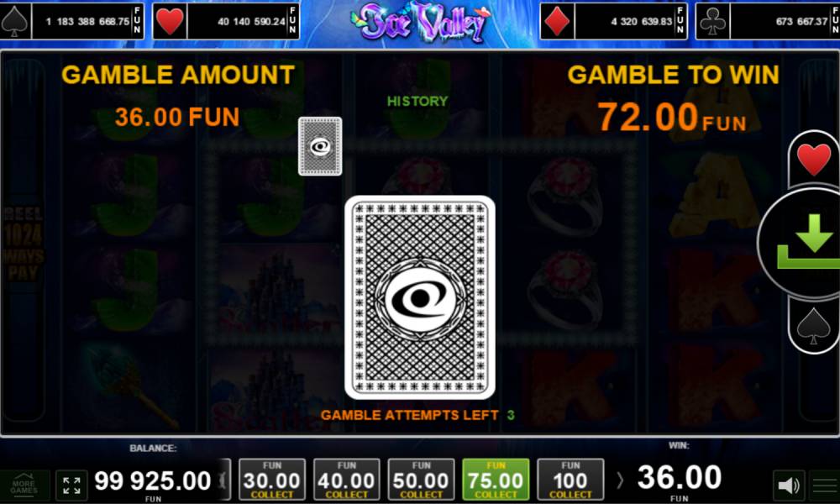Select the 100 FUN collect bet
The image size is (840, 504).
(570, 480)
